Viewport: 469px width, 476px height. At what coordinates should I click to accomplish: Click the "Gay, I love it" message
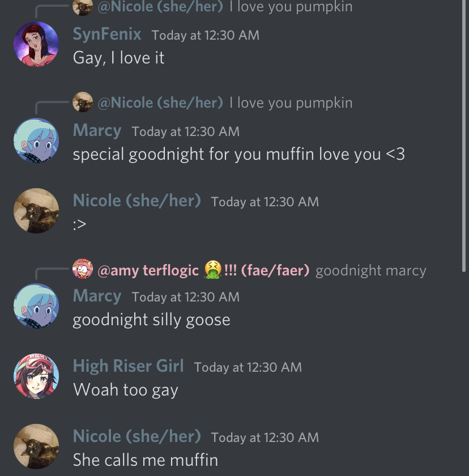118,58
